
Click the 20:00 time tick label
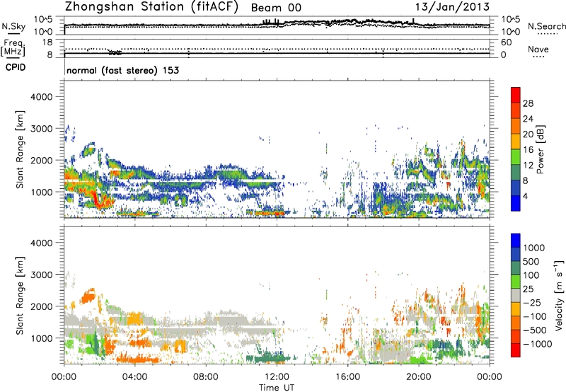click(x=419, y=377)
